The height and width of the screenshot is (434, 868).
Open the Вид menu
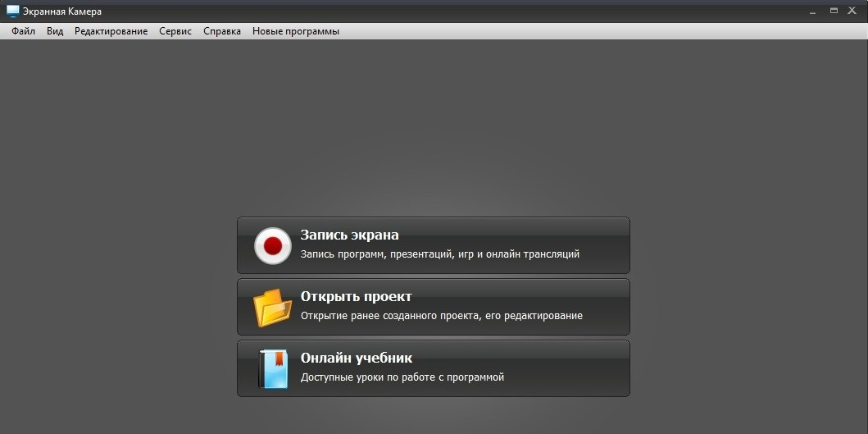(x=55, y=31)
